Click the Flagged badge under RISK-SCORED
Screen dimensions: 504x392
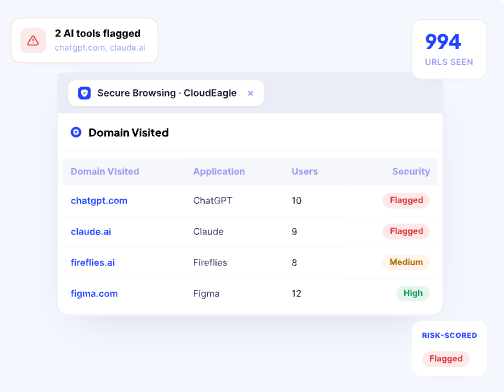coord(446,359)
